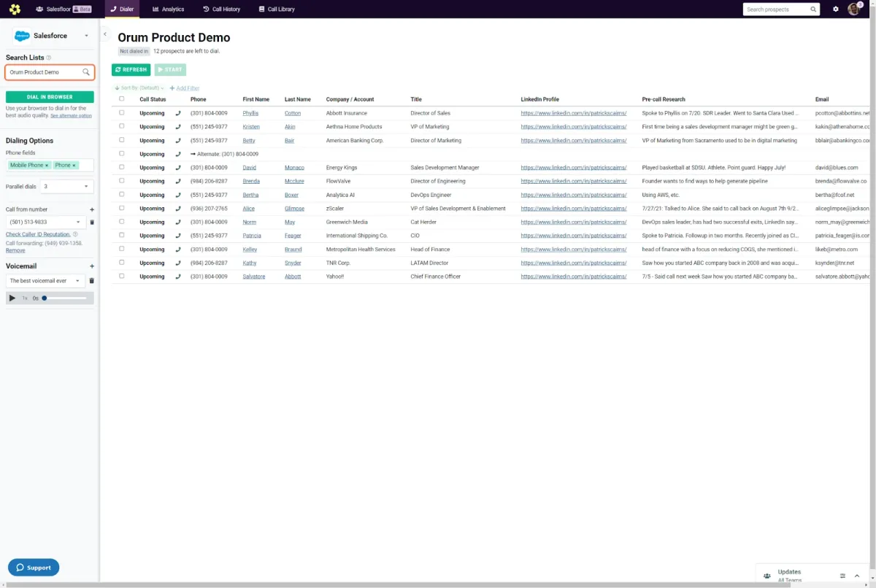Screen dimensions: 876x588
Task: Click the Pre-call Research column header
Action: [x=664, y=99]
